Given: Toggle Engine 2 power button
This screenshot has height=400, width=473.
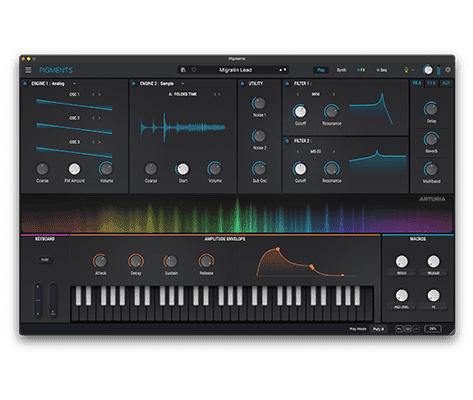Looking at the screenshot, I should [x=134, y=84].
